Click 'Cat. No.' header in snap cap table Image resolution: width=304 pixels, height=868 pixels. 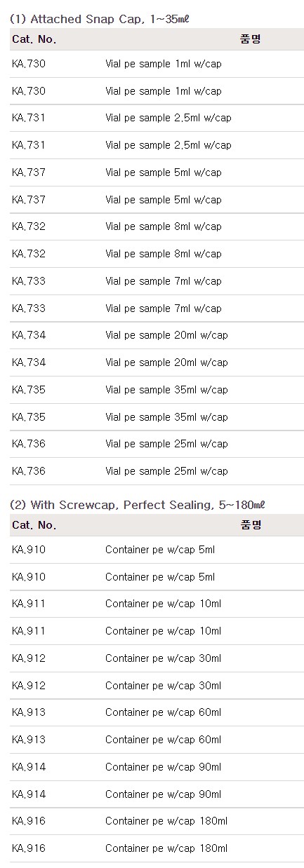click(34, 39)
